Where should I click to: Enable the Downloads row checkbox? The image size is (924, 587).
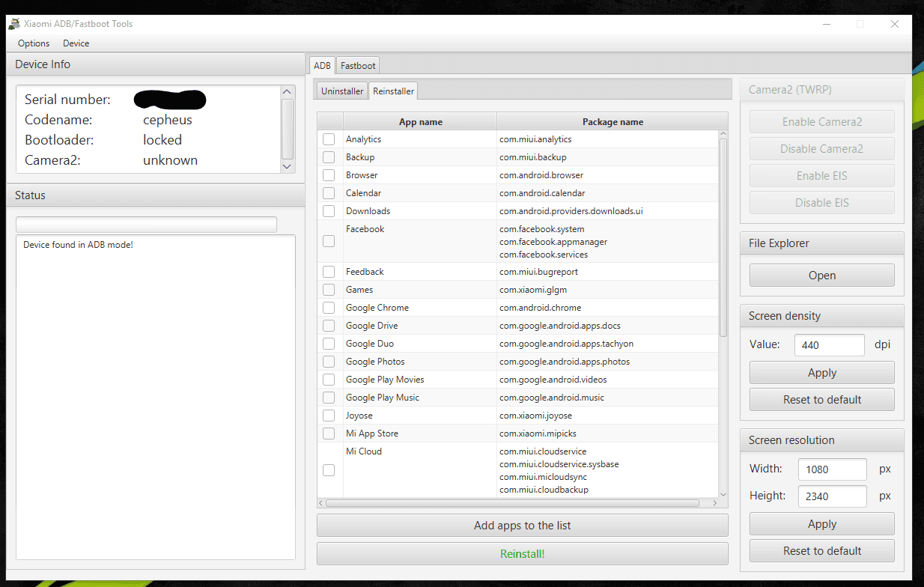pos(329,211)
